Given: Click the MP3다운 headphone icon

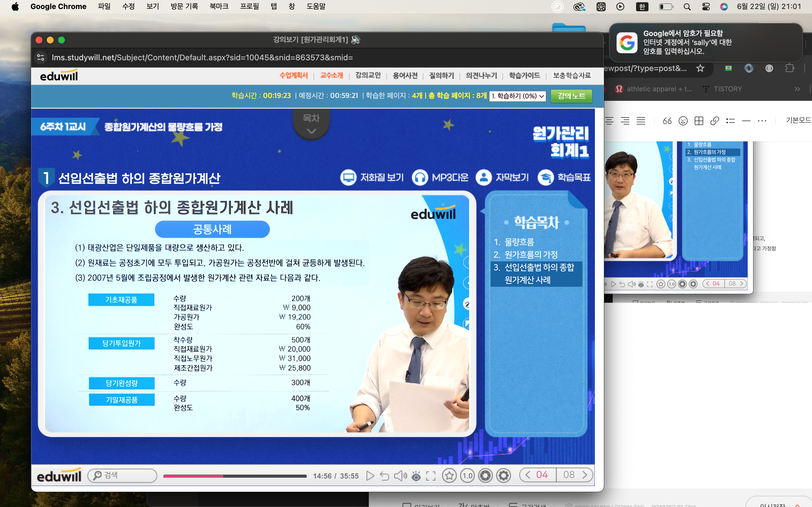Looking at the screenshot, I should click(x=420, y=177).
